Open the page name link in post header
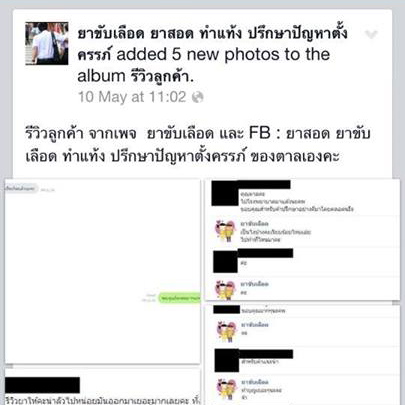 click(x=212, y=43)
